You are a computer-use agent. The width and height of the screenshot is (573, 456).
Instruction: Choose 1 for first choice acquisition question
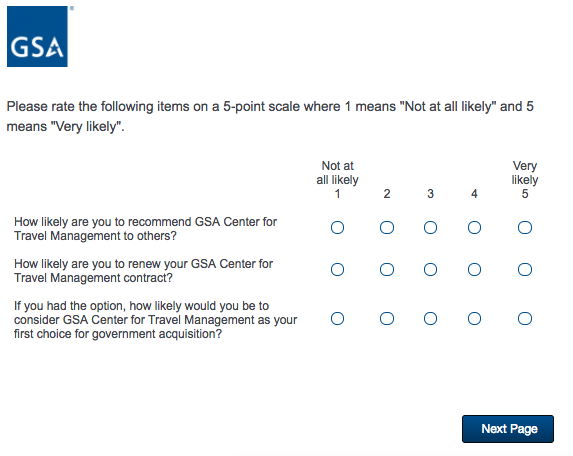point(337,319)
